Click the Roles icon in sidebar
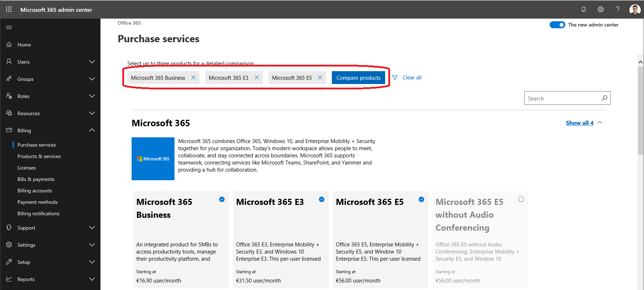 click(x=9, y=96)
